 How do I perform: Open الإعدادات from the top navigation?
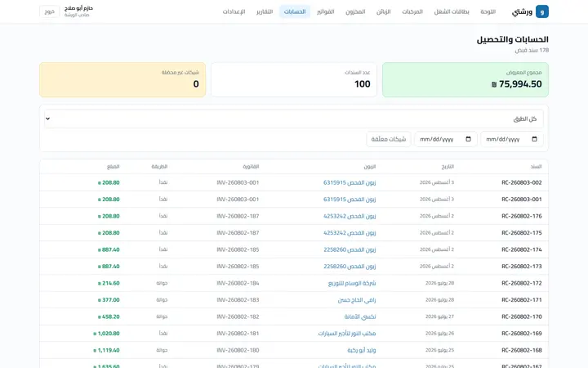pyautogui.click(x=234, y=11)
